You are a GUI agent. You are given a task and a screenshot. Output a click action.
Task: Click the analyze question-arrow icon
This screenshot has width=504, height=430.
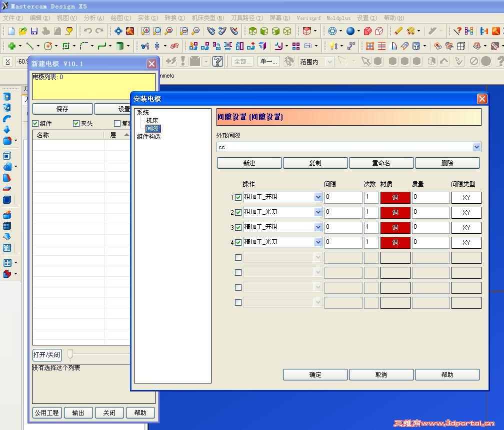(457, 31)
